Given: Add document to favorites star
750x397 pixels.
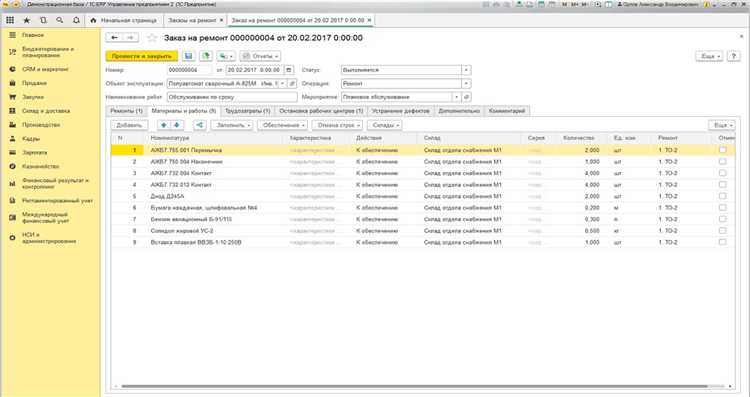Looking at the screenshot, I should click(x=152, y=38).
